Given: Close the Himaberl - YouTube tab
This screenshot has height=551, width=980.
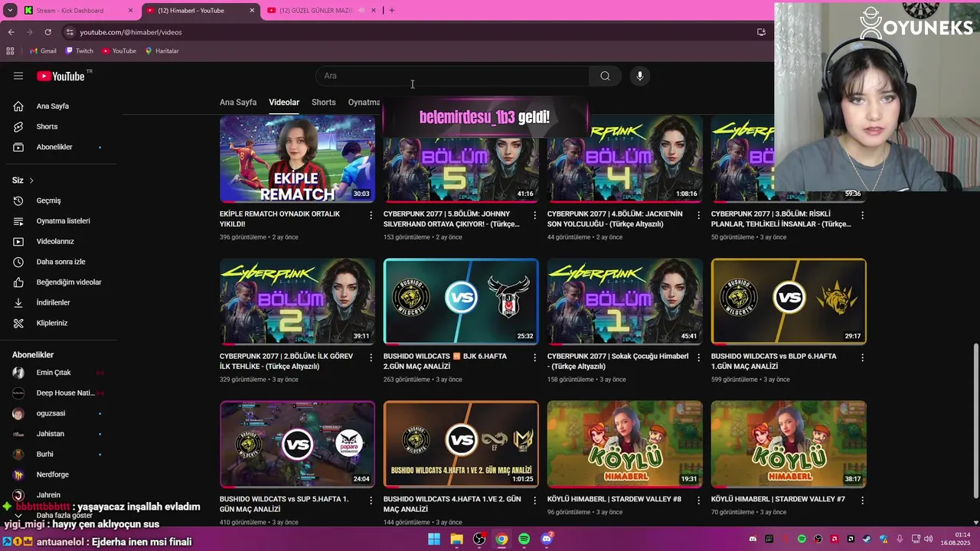Looking at the screenshot, I should [x=253, y=11].
